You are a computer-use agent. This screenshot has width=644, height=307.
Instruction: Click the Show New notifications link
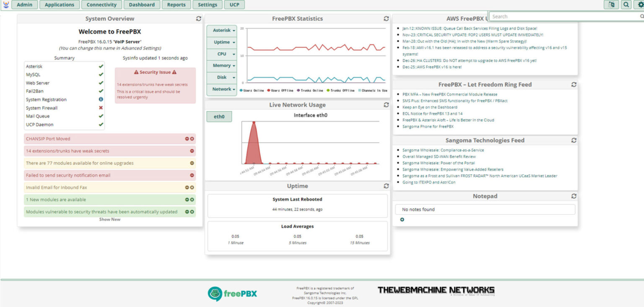tap(109, 219)
